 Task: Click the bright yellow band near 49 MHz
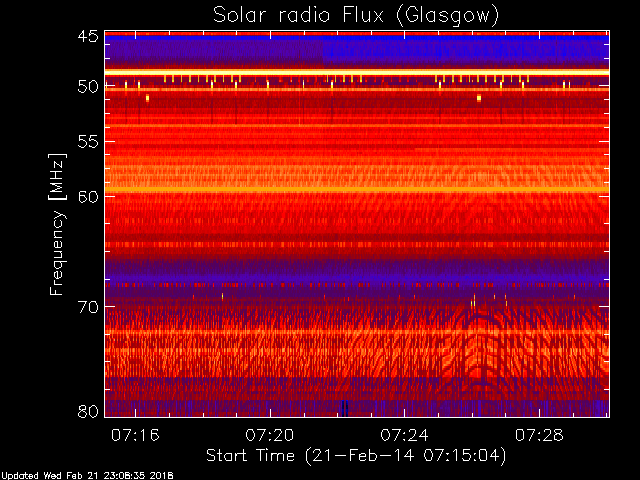tap(357, 72)
